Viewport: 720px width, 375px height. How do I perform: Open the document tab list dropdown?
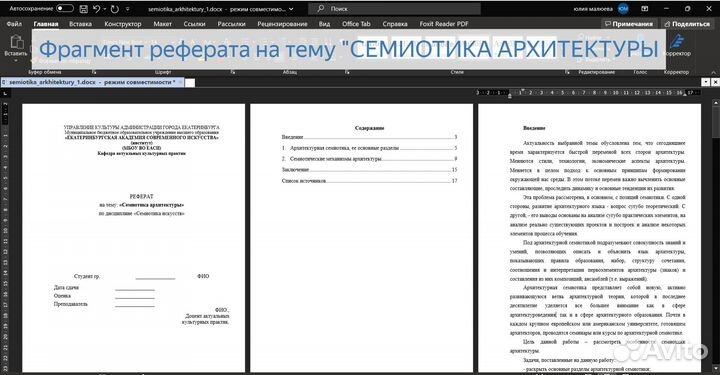click(x=706, y=82)
